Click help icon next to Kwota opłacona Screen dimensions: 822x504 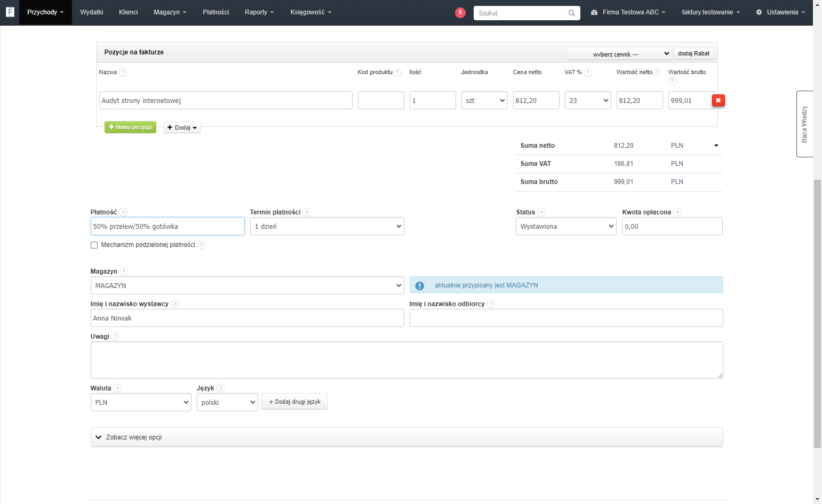pos(677,212)
